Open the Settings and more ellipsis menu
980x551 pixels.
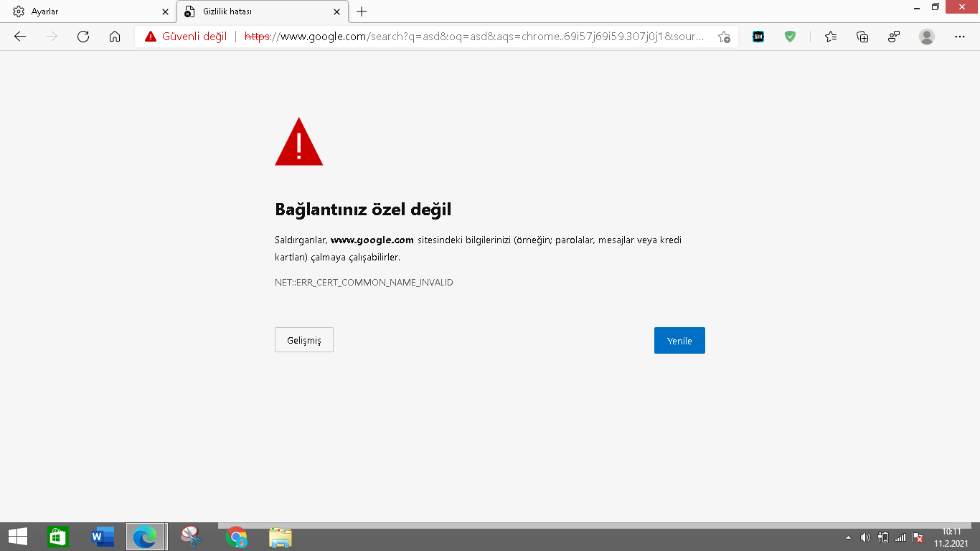click(960, 37)
